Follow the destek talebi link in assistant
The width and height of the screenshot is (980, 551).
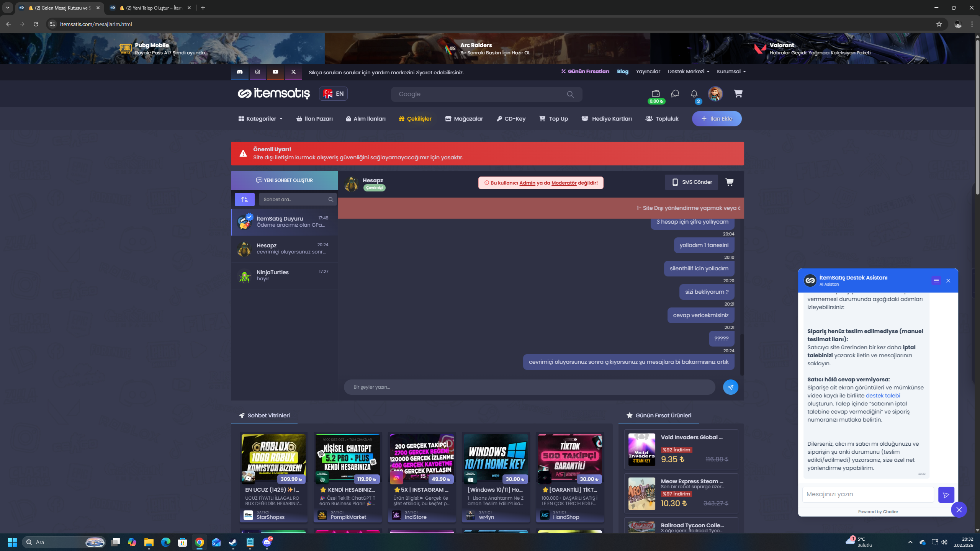click(x=883, y=396)
